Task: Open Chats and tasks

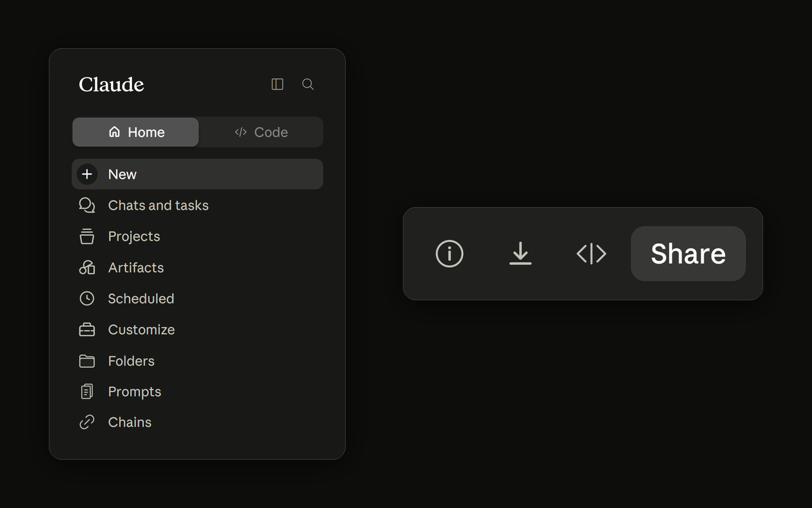Action: coord(197,205)
